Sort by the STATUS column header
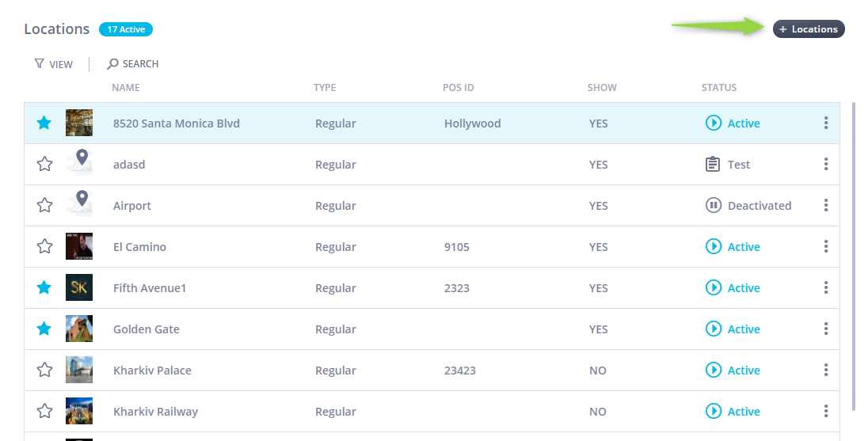Image resolution: width=868 pixels, height=441 pixels. [x=718, y=87]
